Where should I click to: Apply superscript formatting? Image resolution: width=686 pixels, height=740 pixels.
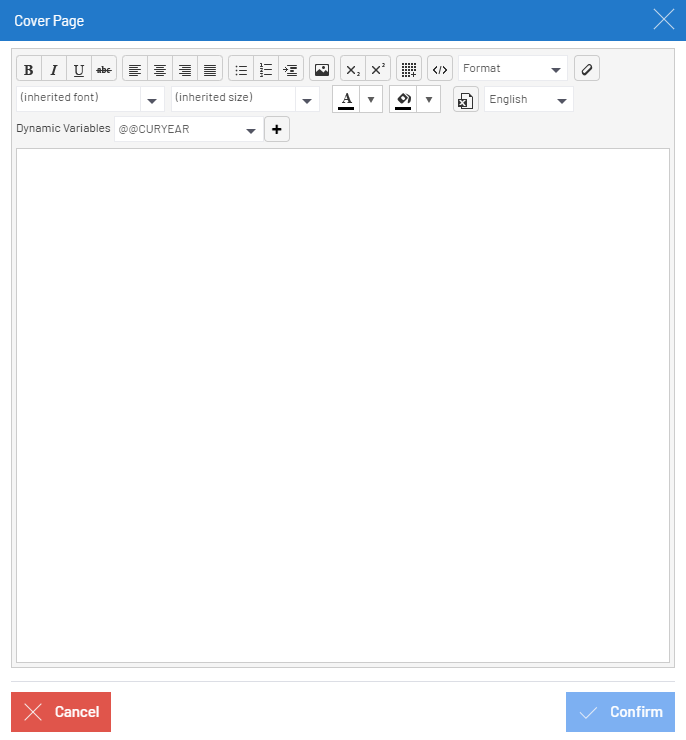pyautogui.click(x=378, y=69)
